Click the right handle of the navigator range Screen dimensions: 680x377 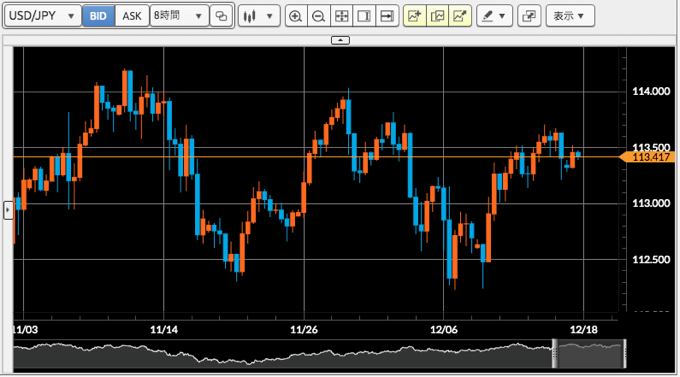(624, 354)
